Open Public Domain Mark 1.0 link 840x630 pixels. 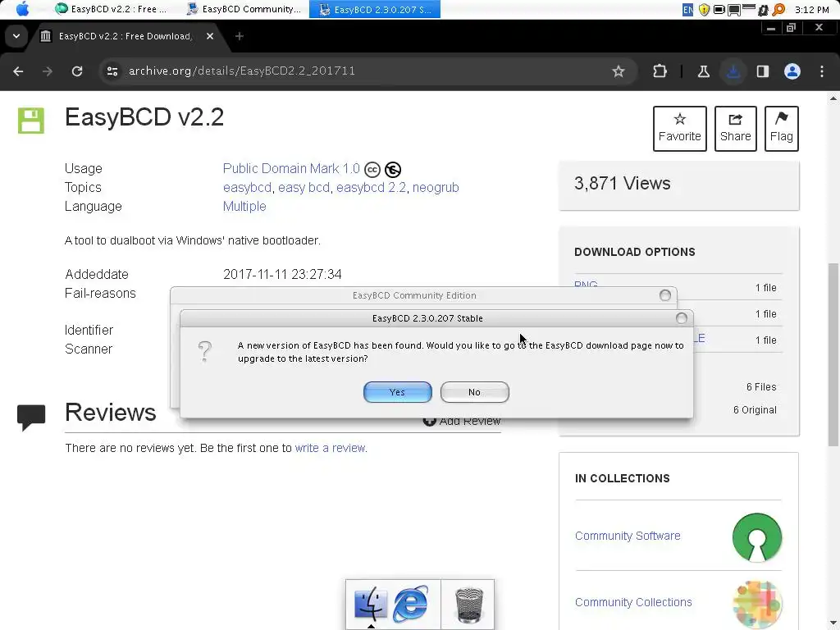(291, 169)
